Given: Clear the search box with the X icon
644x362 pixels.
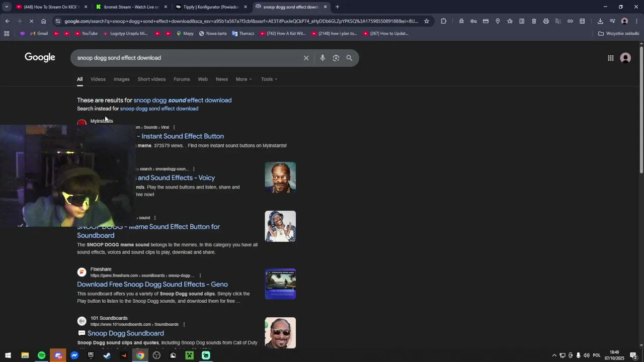Looking at the screenshot, I should click(x=306, y=58).
